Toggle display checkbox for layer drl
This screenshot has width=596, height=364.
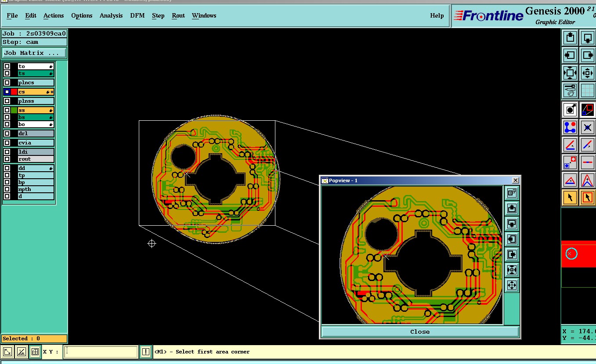(7, 133)
